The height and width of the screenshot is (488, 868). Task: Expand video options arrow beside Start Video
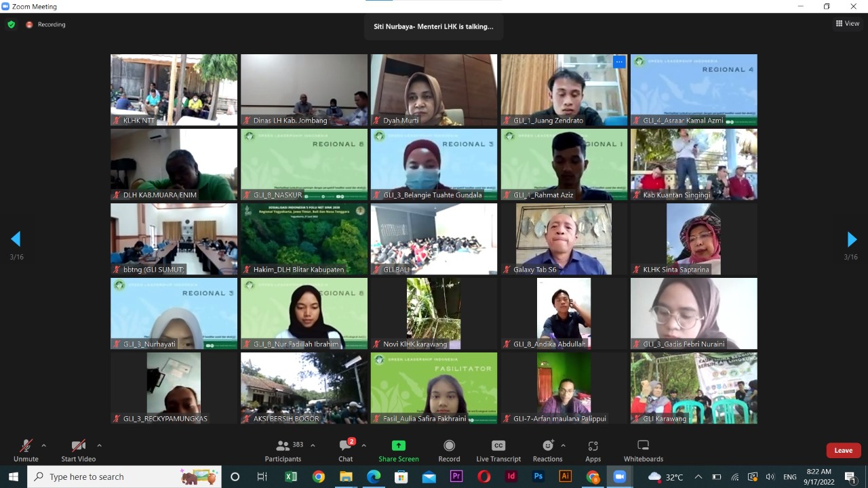tap(99, 445)
